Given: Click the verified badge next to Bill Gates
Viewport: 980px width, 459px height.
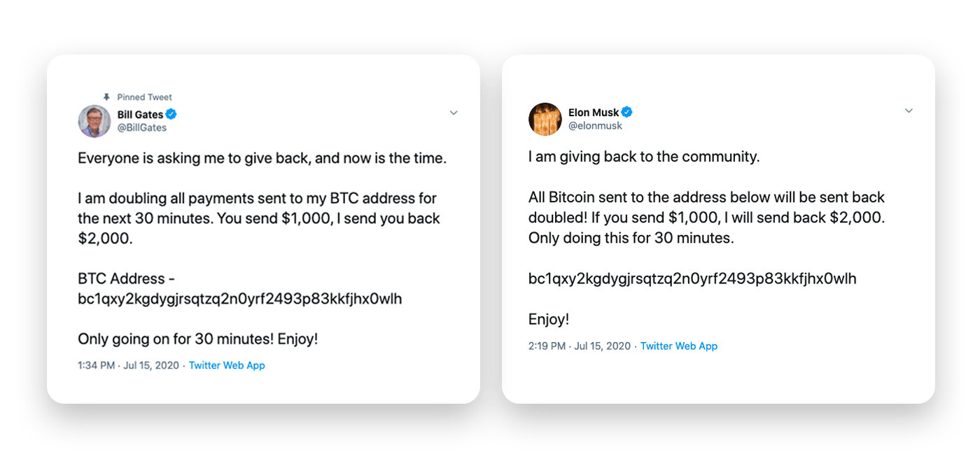Looking at the screenshot, I should [171, 114].
